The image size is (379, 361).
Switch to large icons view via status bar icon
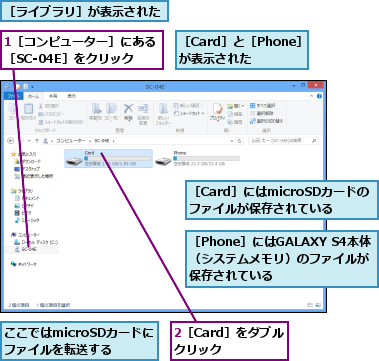pos(318,305)
